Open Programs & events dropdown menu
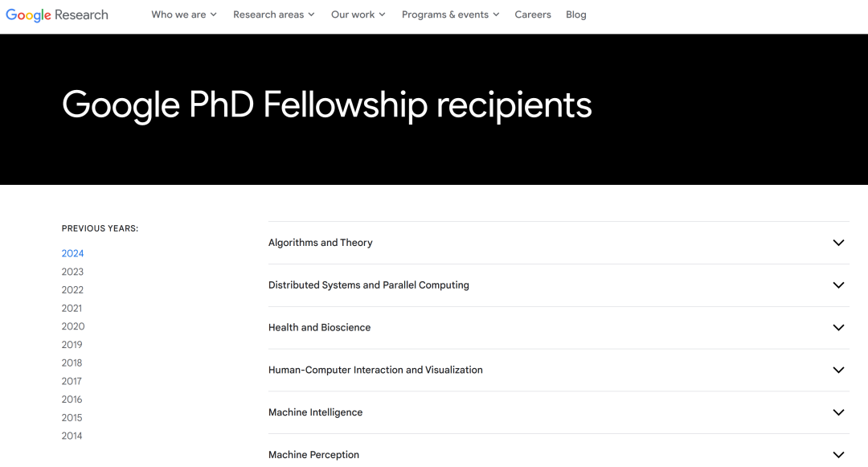 [451, 15]
